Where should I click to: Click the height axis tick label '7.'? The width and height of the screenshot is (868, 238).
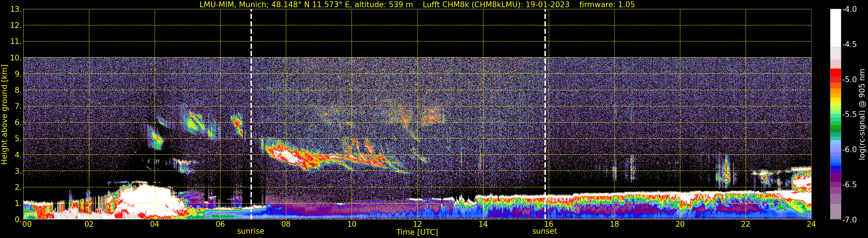coord(18,107)
